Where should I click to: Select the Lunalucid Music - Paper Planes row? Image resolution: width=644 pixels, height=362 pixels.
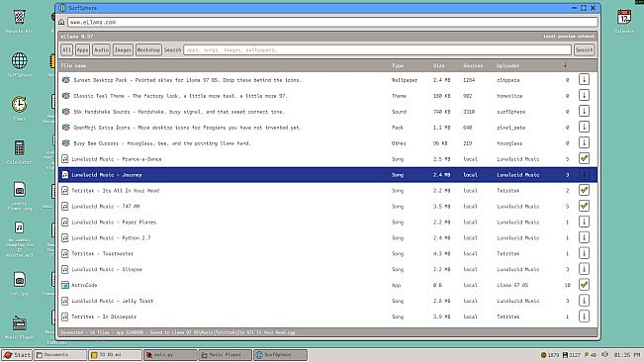coord(327,222)
